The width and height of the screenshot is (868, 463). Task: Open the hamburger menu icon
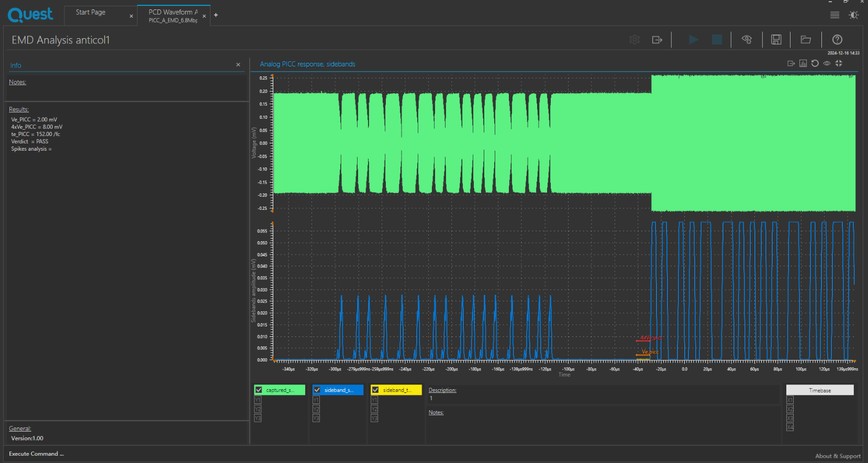click(x=834, y=15)
